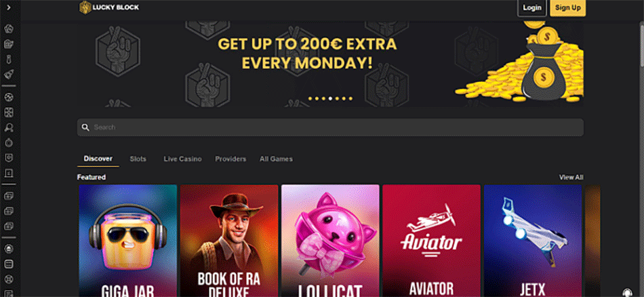This screenshot has width=644, height=297.
Task: Select the first banner carousel dot
Action: pyautogui.click(x=310, y=98)
